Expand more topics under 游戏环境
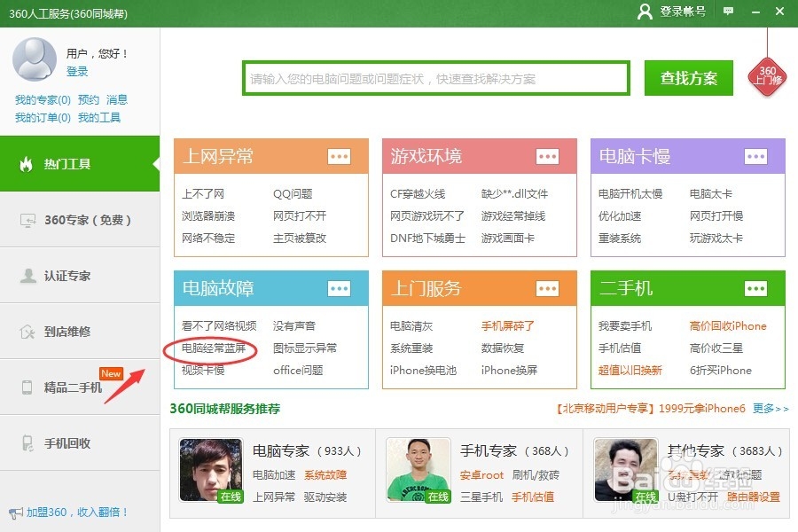The image size is (798, 532). [x=546, y=156]
